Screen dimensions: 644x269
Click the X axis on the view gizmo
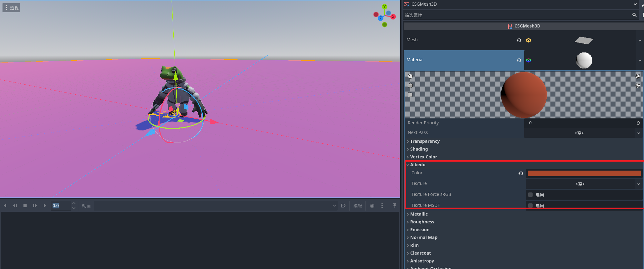tap(393, 17)
